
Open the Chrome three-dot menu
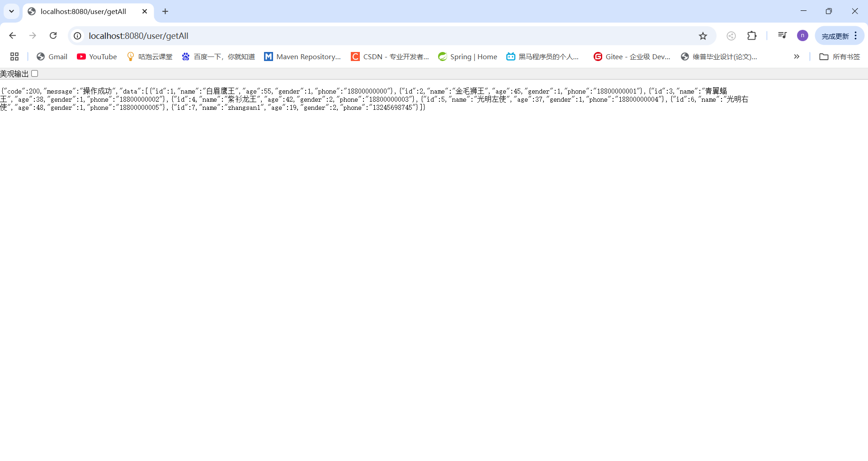pyautogui.click(x=855, y=36)
